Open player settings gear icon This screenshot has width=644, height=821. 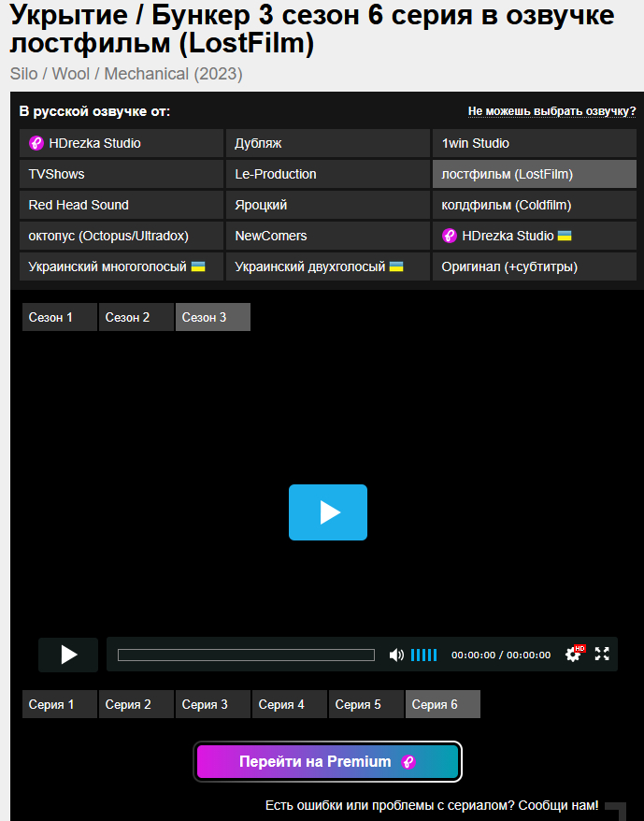(573, 654)
